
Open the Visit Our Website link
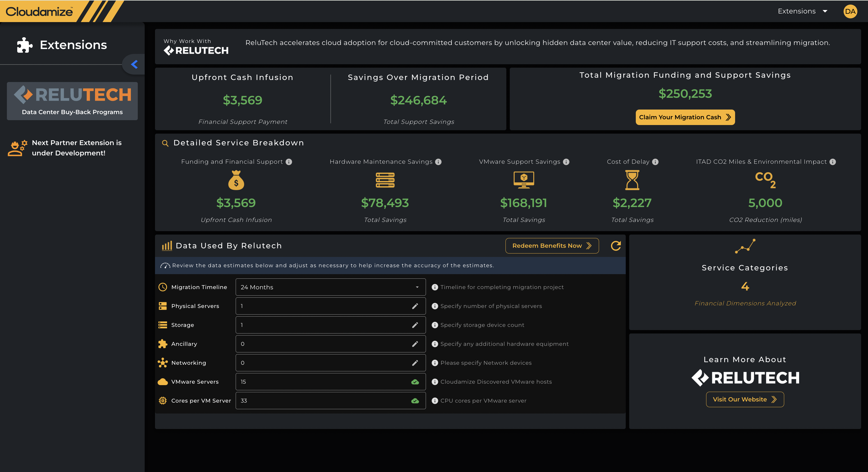tap(745, 399)
